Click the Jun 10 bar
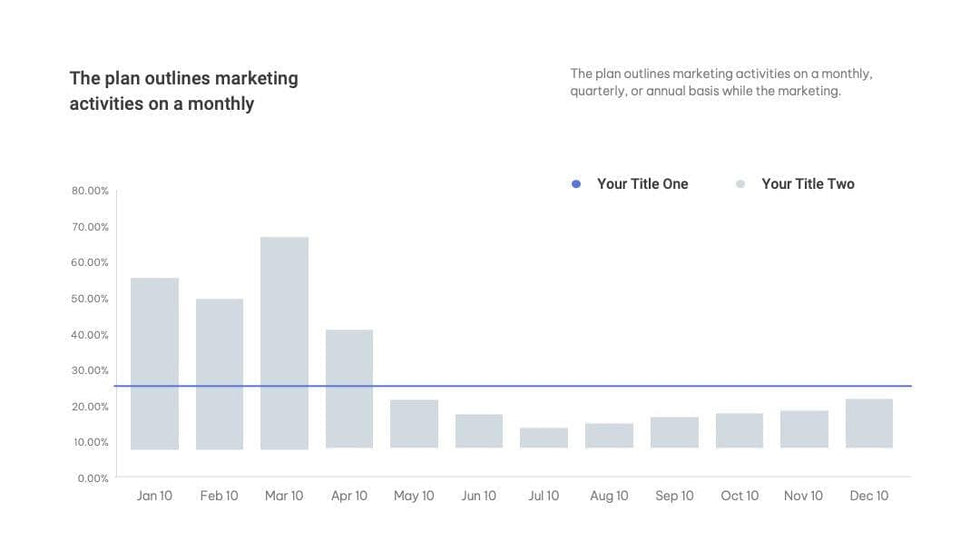This screenshot has width=980, height=552. tap(479, 430)
